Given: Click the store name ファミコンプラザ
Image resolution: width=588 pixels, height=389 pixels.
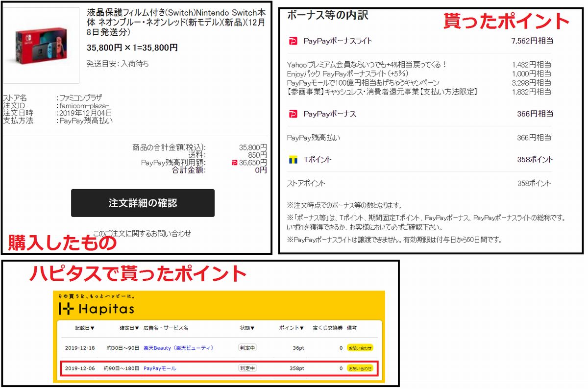Looking at the screenshot, I should pos(80,98).
